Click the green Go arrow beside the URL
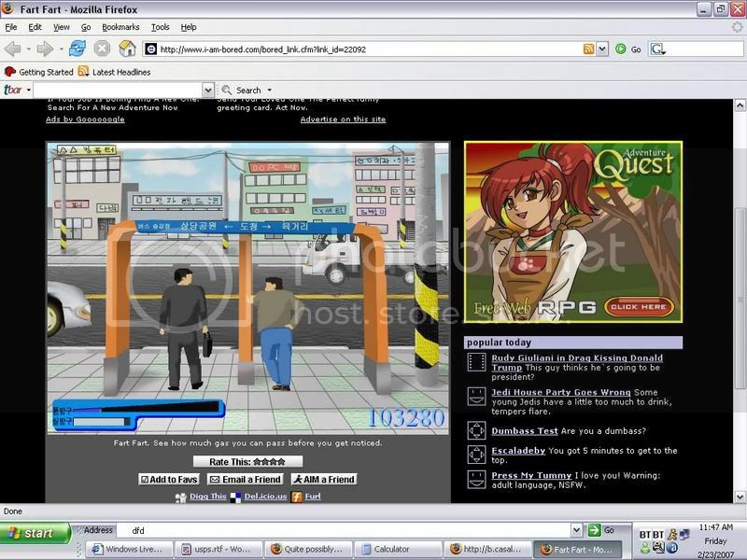747x560 pixels. 620,49
